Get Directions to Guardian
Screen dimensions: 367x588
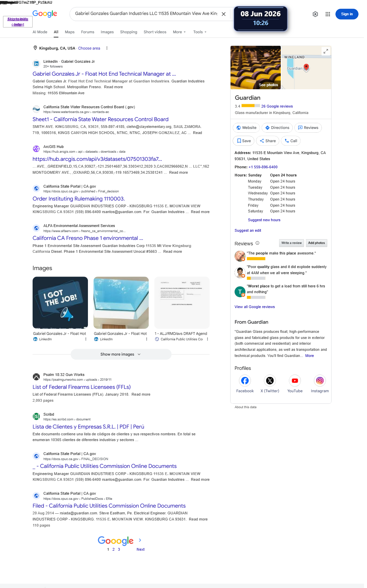coord(277,128)
